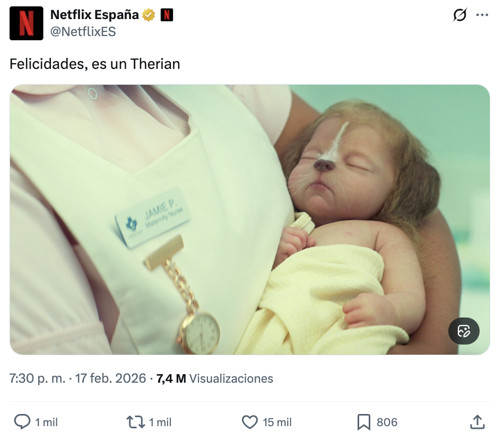
Task: Open the Netflix España display name link
Action: (x=94, y=15)
